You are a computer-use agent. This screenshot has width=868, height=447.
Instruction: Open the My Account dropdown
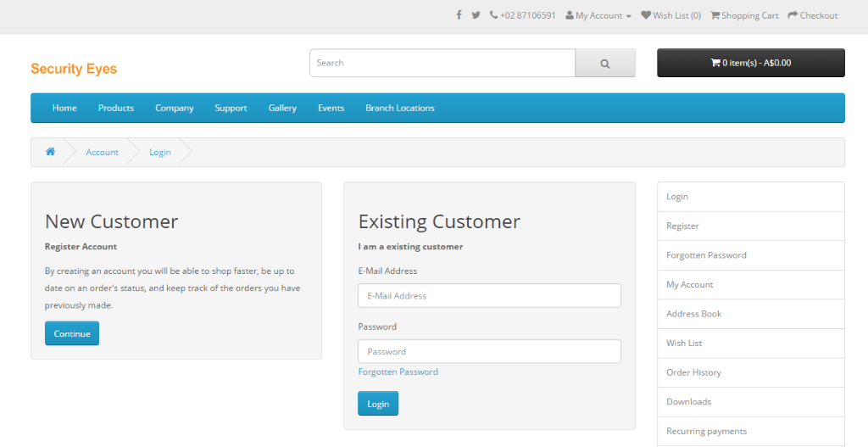click(598, 15)
